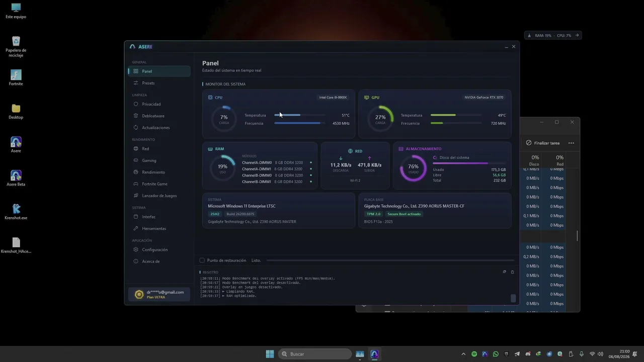Click the GPU Temperatura bar
This screenshot has height=362, width=644.
click(456, 115)
